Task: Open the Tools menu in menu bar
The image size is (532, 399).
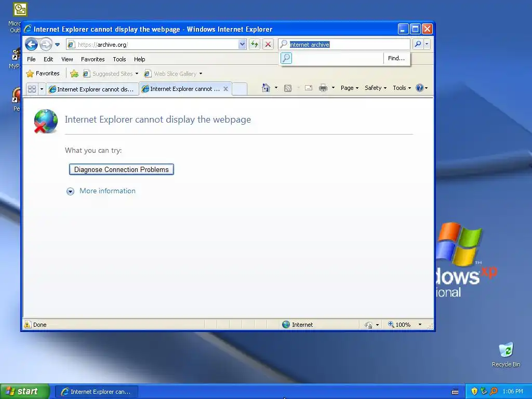Action: pos(119,59)
